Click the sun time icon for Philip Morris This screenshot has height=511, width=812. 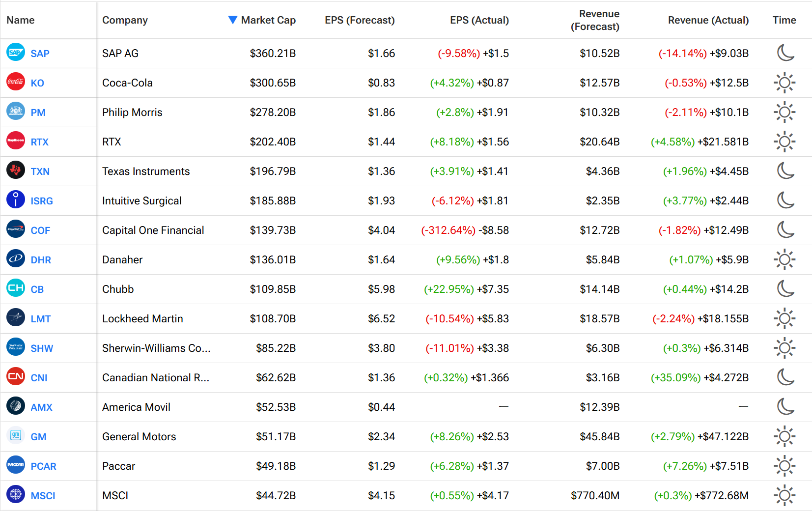(784, 112)
